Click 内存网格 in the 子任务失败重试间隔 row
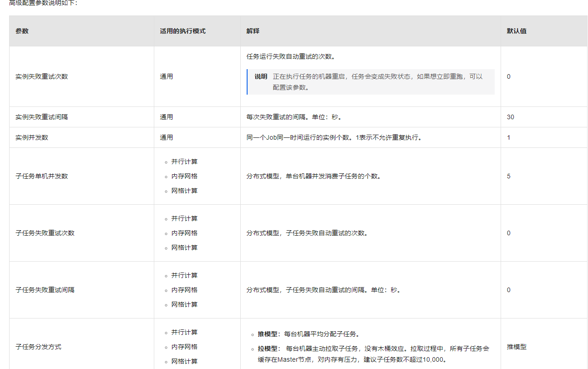This screenshot has width=588, height=369. [184, 290]
